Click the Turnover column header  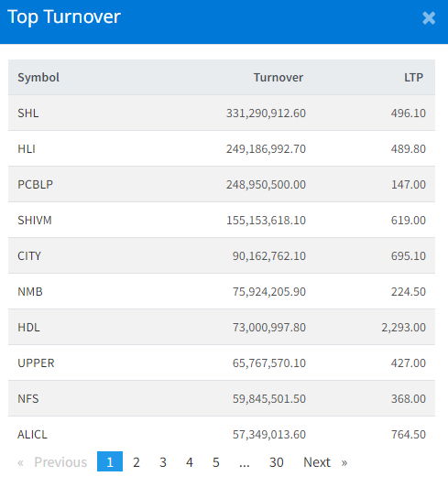(x=279, y=77)
